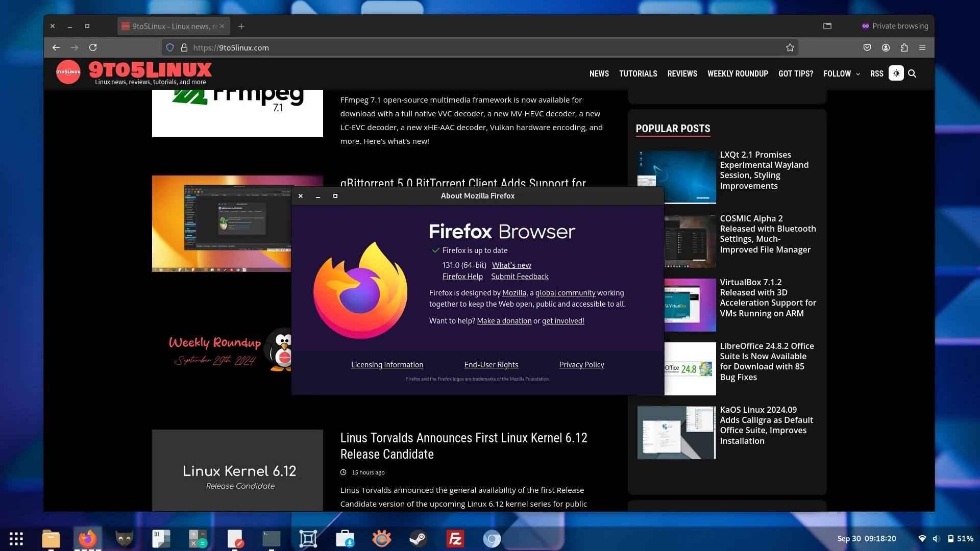Click the Privacy Policy button in Firefox dialog

click(x=581, y=364)
